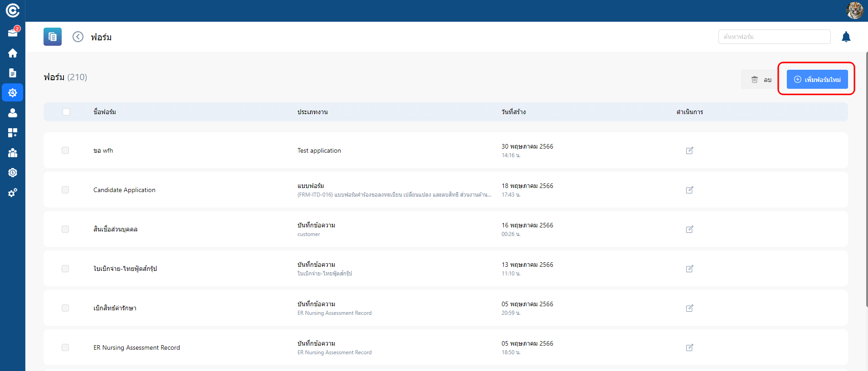Viewport: 868px width, 371px height.
Task: Click the เพิ่มฟอร์มใหม่ button
Action: pyautogui.click(x=817, y=79)
